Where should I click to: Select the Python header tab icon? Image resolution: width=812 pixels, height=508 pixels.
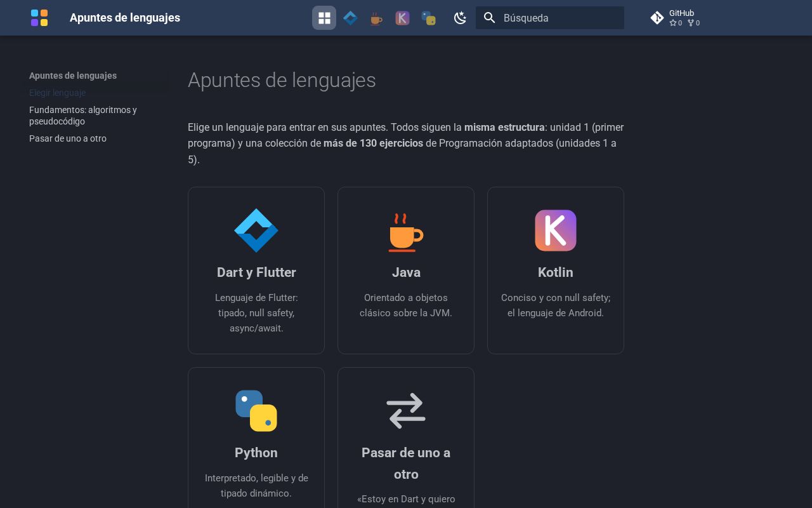(429, 18)
